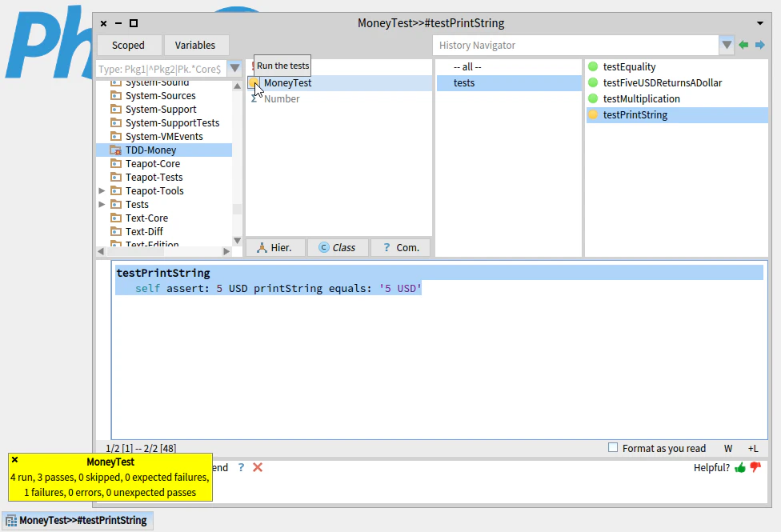Image resolution: width=781 pixels, height=532 pixels.
Task: Expand the Tests package
Action: pyautogui.click(x=102, y=204)
